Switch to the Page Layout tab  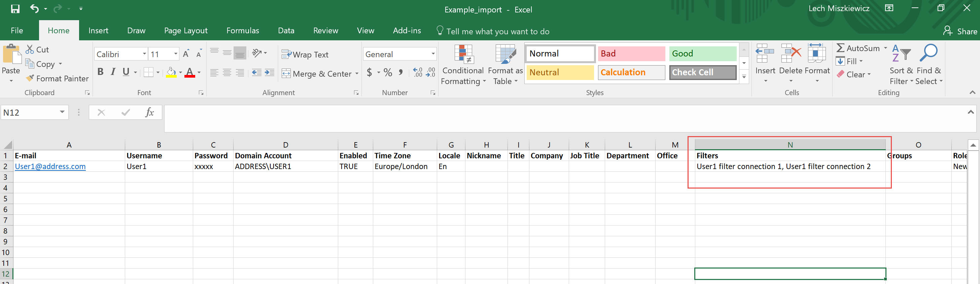click(186, 30)
